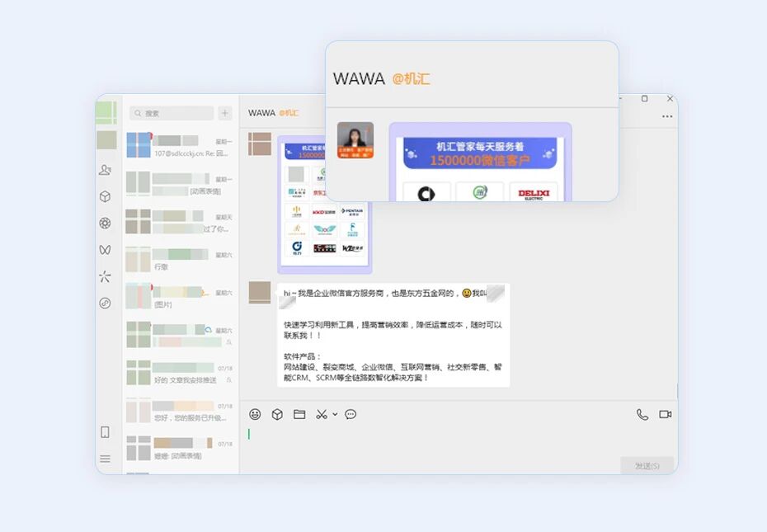Click the DELIXI logo in zoomed callout

point(534,194)
